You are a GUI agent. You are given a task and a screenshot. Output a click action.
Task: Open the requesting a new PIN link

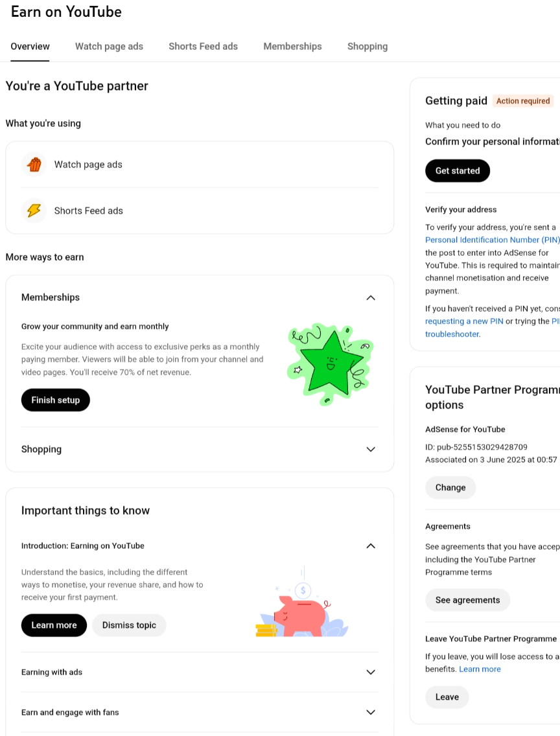pyautogui.click(x=464, y=321)
